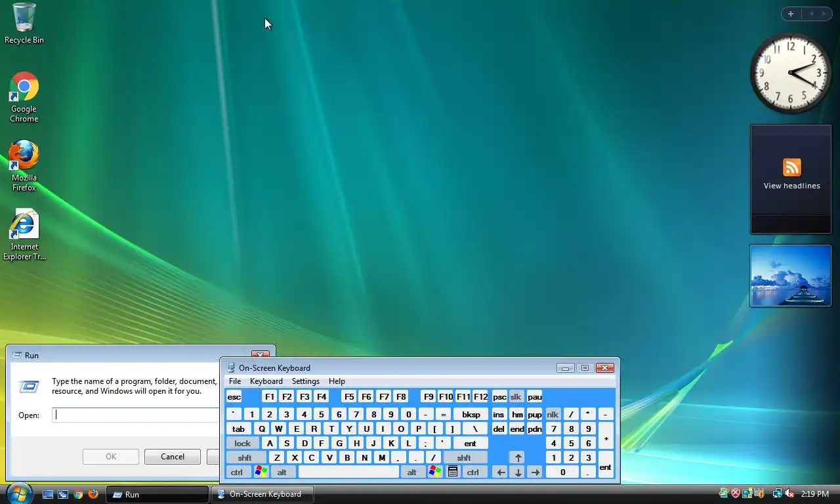Image resolution: width=840 pixels, height=504 pixels.
Task: Select the Internet Explorer desktop shortcut
Action: [24, 235]
